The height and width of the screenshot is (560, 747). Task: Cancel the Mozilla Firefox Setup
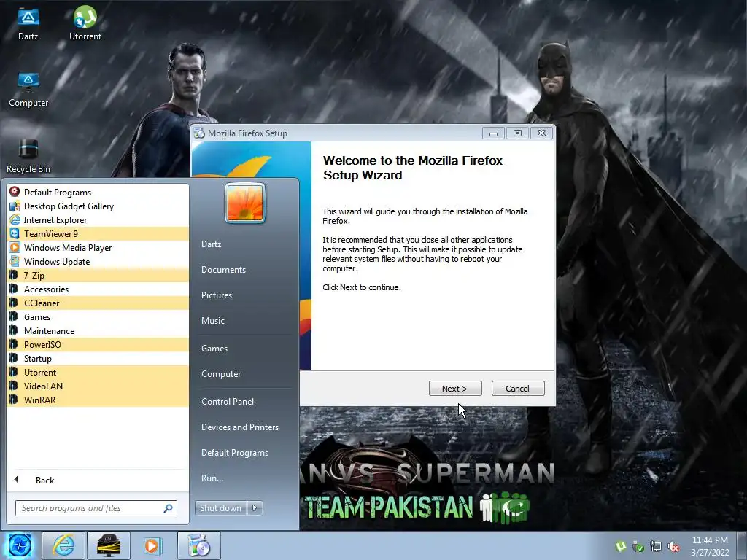pos(518,389)
